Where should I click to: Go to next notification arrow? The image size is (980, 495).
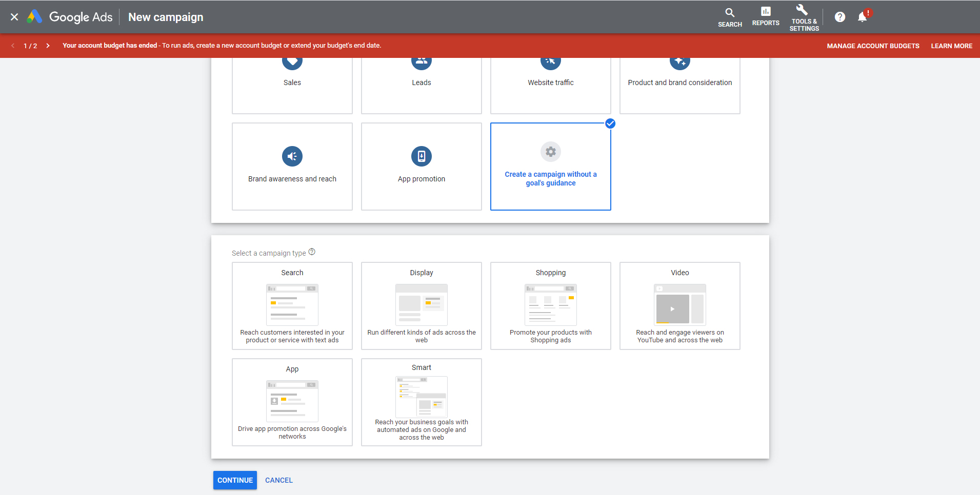(48, 46)
